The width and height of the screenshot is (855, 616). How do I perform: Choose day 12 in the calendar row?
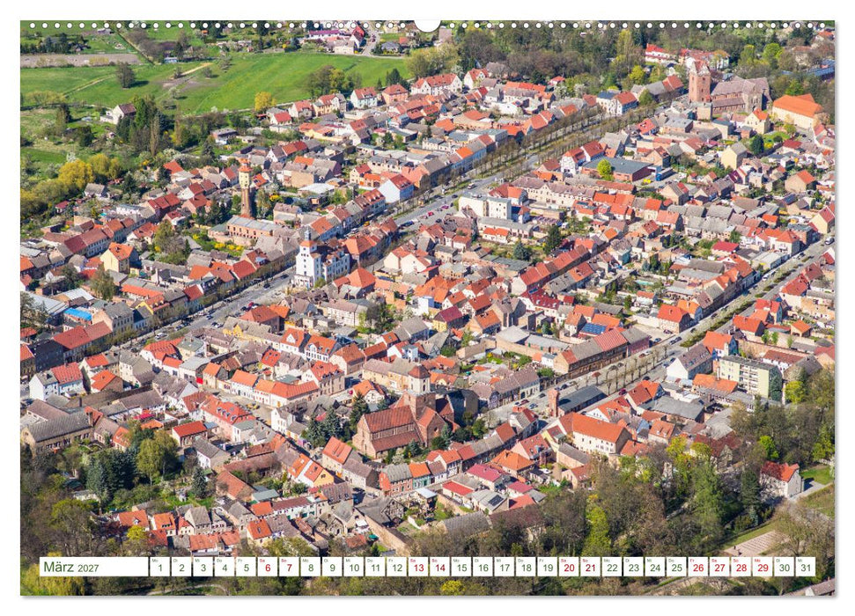click(396, 567)
